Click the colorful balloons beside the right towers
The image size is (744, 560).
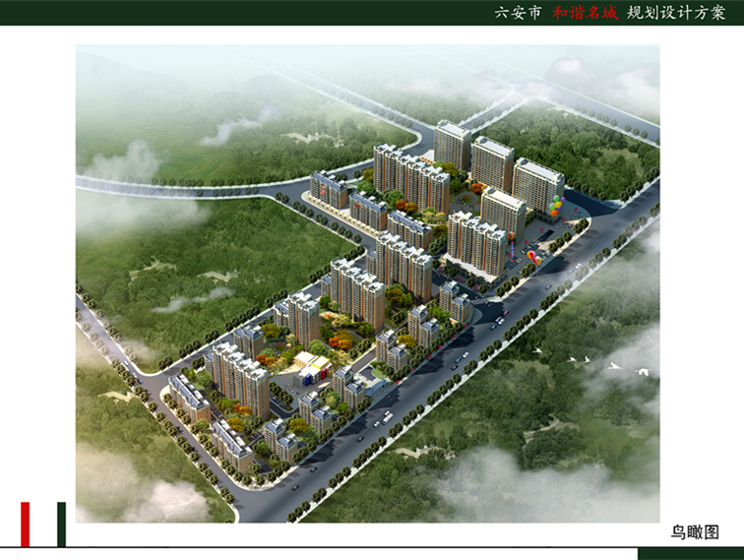pyautogui.click(x=557, y=206)
